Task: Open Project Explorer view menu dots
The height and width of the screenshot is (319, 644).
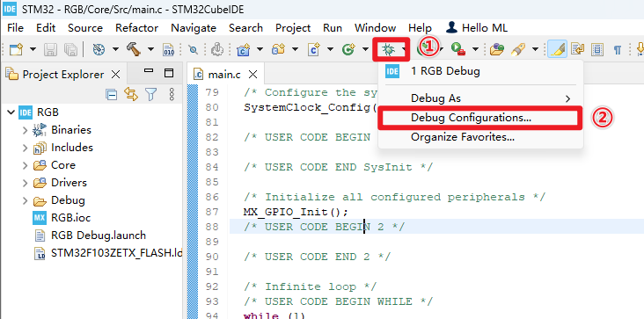Action: 172,95
